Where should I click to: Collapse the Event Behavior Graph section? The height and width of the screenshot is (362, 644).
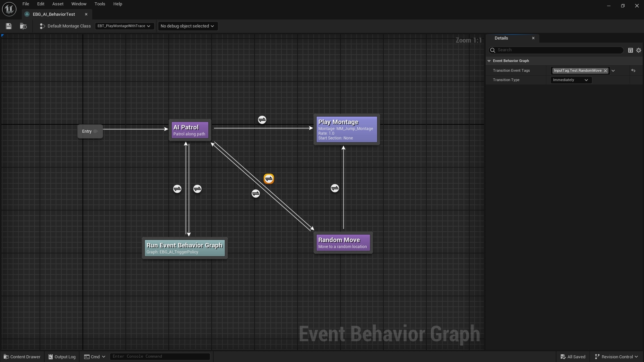point(489,61)
